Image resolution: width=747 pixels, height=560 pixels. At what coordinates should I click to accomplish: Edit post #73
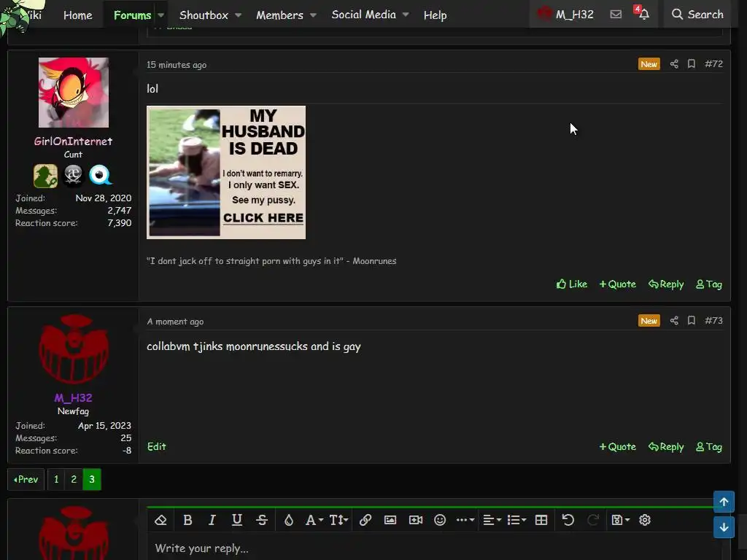click(156, 446)
